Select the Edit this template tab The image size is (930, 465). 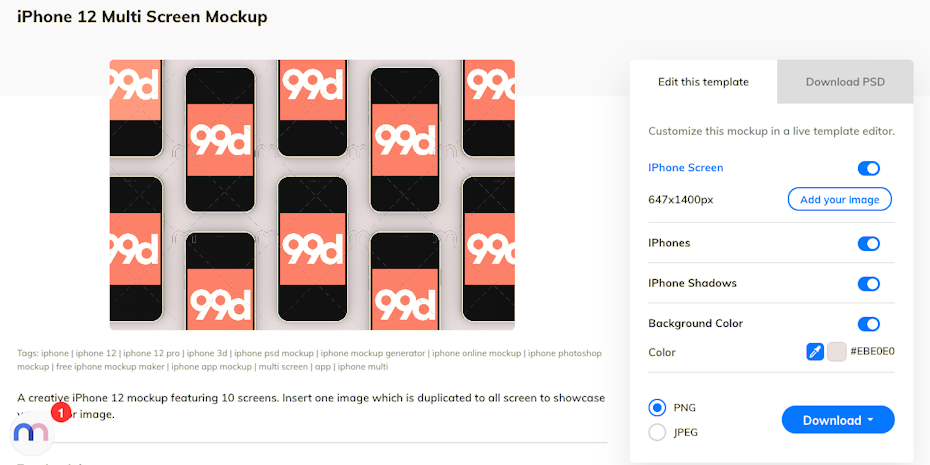pos(703,82)
